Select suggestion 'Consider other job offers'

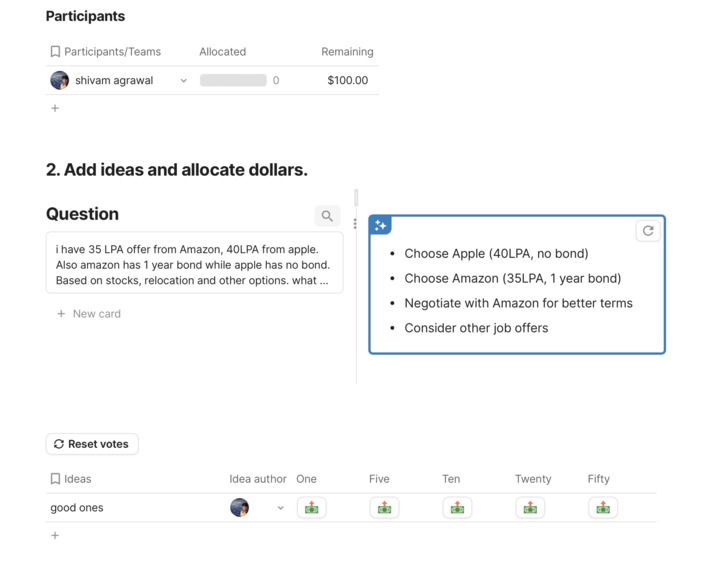476,327
